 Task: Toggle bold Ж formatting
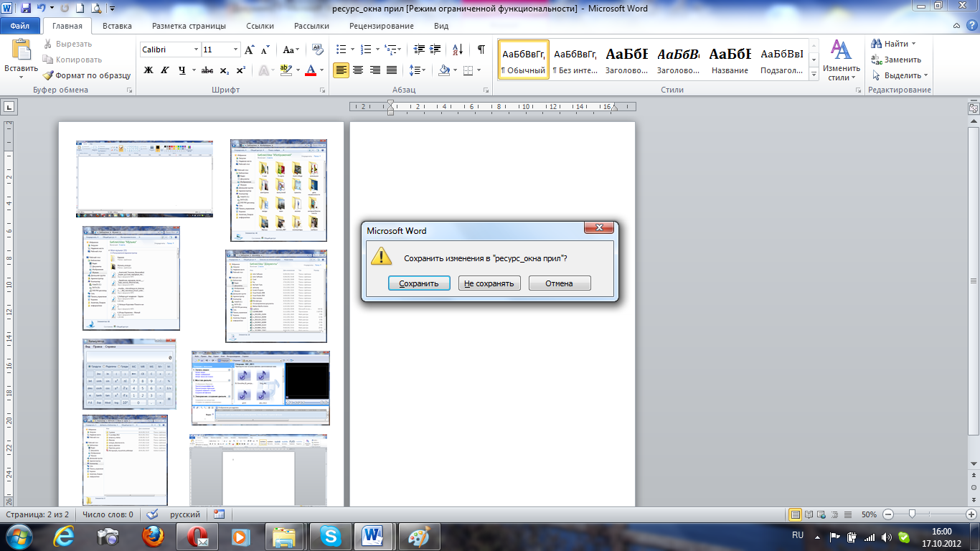pyautogui.click(x=149, y=70)
